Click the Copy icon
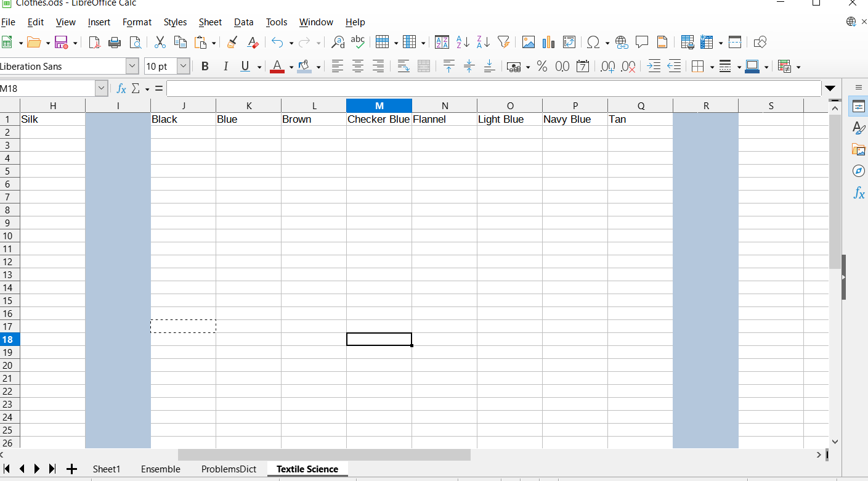The image size is (868, 481). click(x=180, y=42)
